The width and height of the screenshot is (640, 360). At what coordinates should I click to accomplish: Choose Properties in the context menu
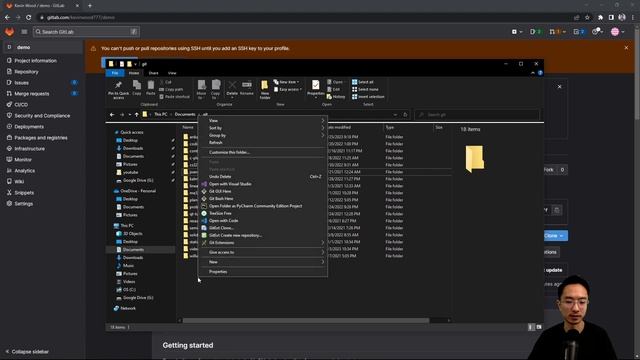pos(262,272)
